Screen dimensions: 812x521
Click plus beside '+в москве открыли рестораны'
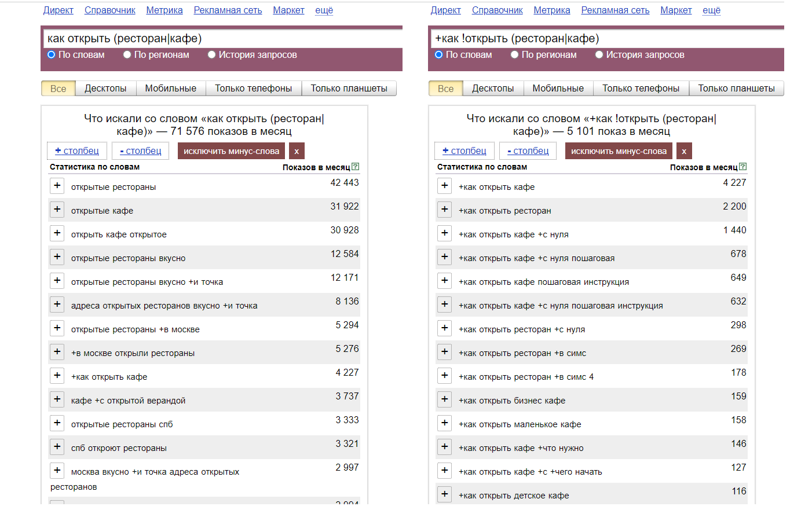(57, 352)
